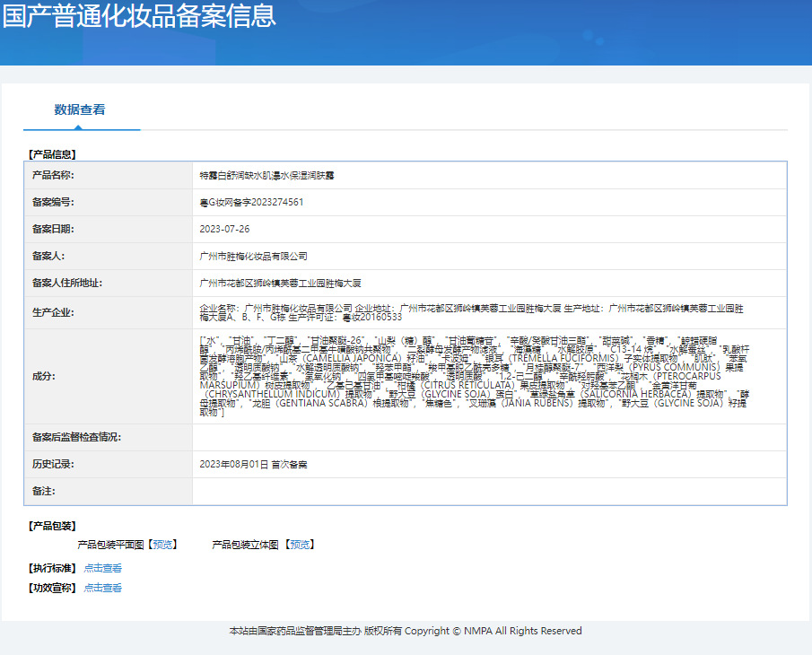Click address 广州市花都区狮岭镇芙蓉工业园胜梅大厦 in 备案人住所地址 row
This screenshot has width=812, height=655.
[280, 284]
